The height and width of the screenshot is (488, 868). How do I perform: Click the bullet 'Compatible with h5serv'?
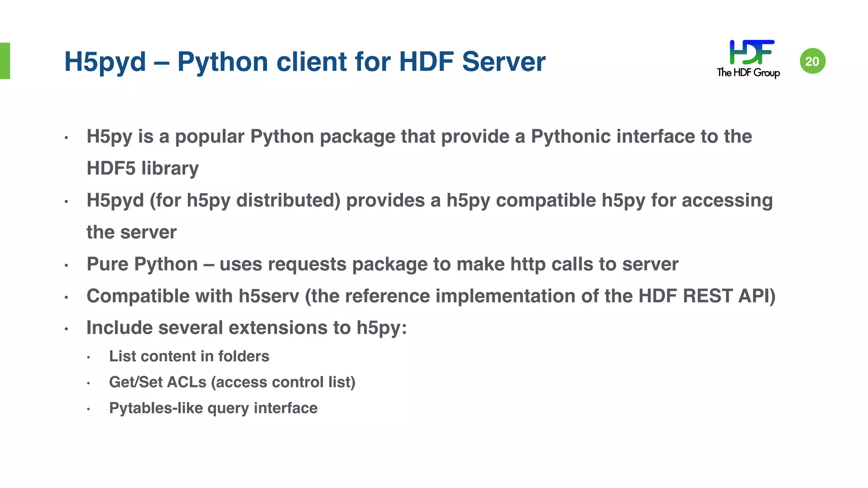pyautogui.click(x=431, y=296)
